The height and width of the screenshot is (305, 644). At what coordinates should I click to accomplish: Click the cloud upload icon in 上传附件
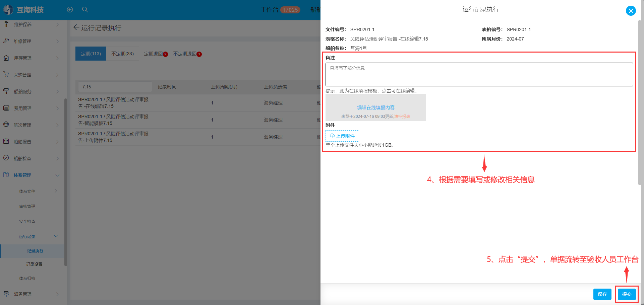tap(332, 136)
